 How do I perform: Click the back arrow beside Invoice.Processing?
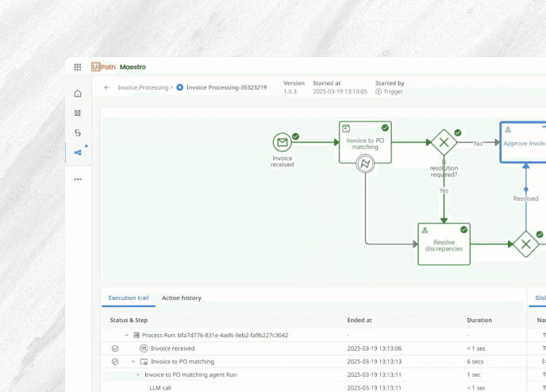[106, 87]
